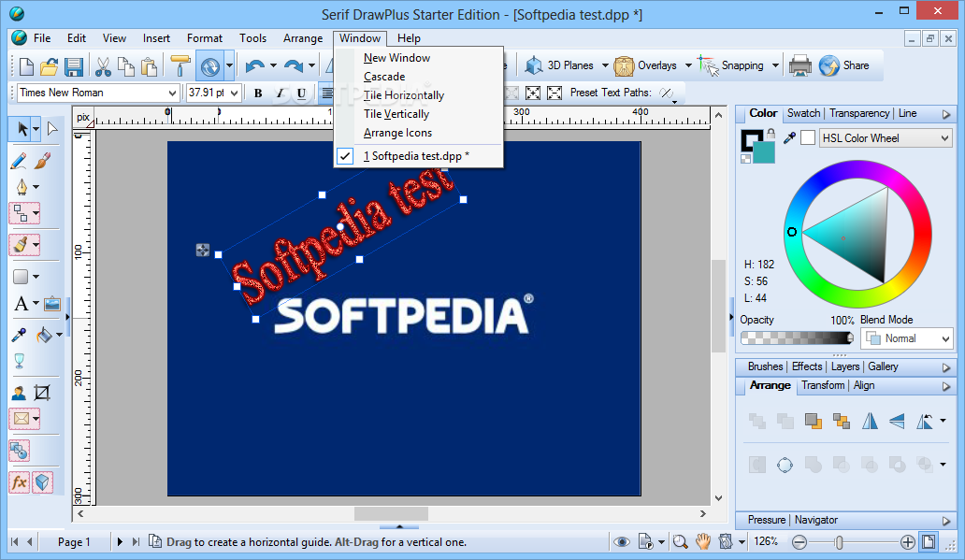Toggle the fit-page button beside zoom slider
965x560 pixels.
[929, 541]
